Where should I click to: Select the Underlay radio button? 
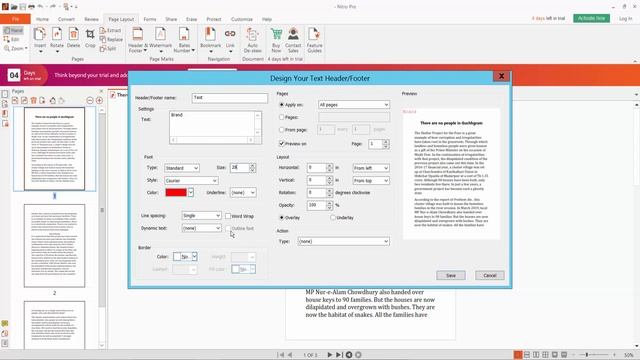tap(333, 218)
